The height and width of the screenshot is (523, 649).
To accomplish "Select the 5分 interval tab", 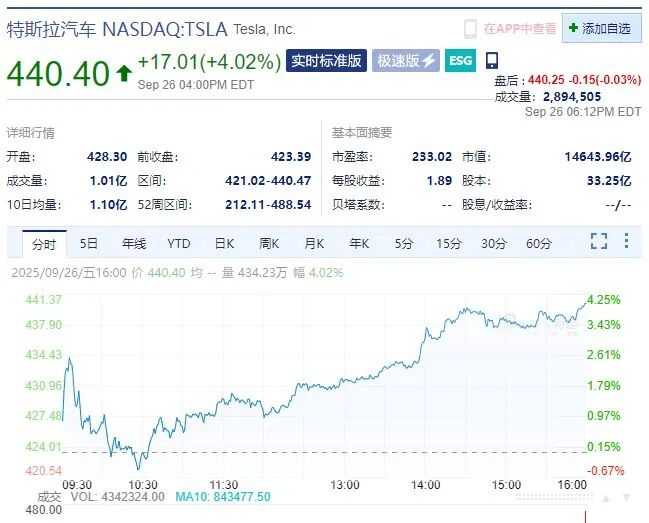I will [x=404, y=243].
